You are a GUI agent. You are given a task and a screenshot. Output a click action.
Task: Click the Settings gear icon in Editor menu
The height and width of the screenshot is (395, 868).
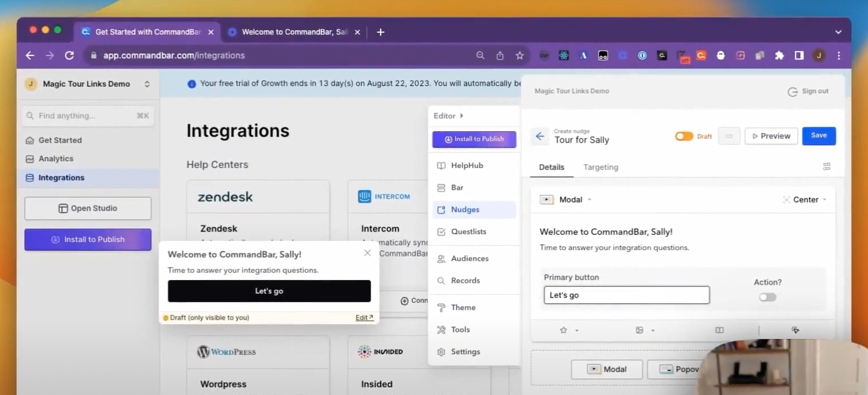(x=441, y=352)
